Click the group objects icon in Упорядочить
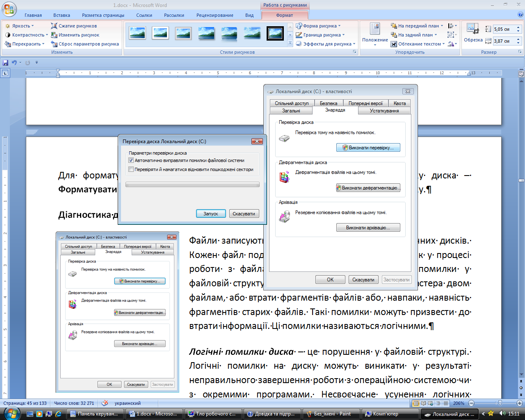This screenshot has height=420, width=525. 452,35
